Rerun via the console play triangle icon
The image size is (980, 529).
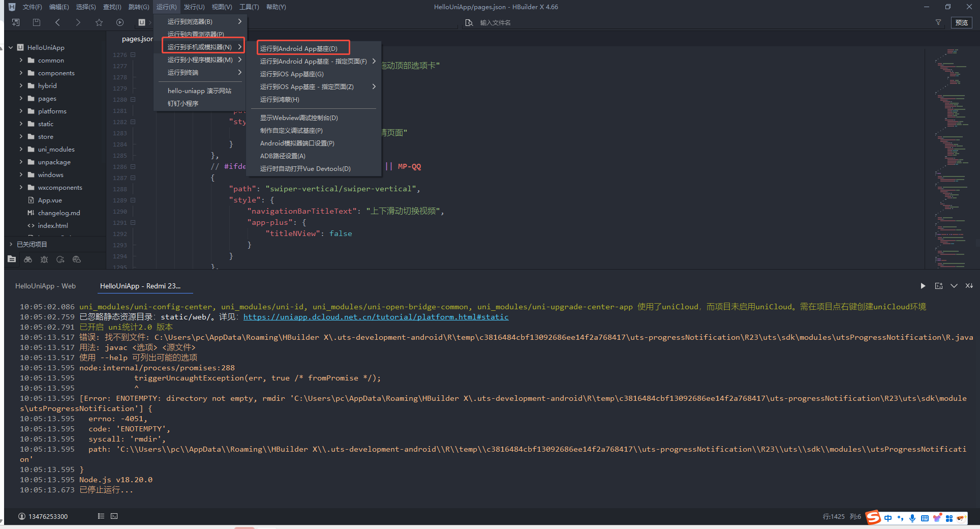click(x=923, y=286)
